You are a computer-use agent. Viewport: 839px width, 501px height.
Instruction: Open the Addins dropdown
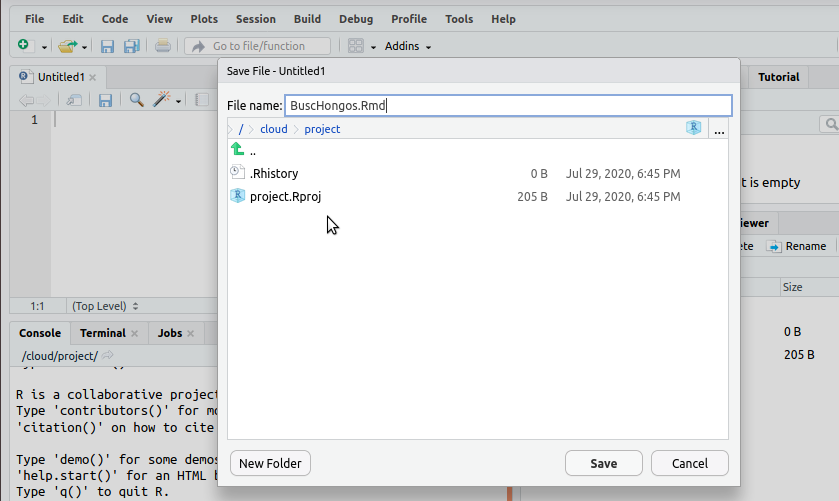click(x=408, y=46)
